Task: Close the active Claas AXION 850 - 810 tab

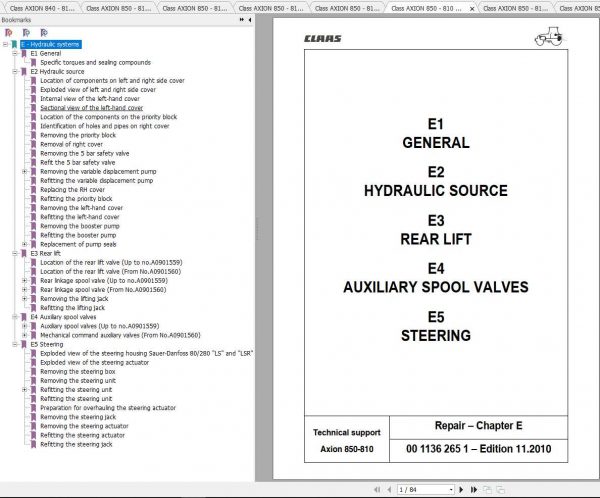Action: [472, 8]
